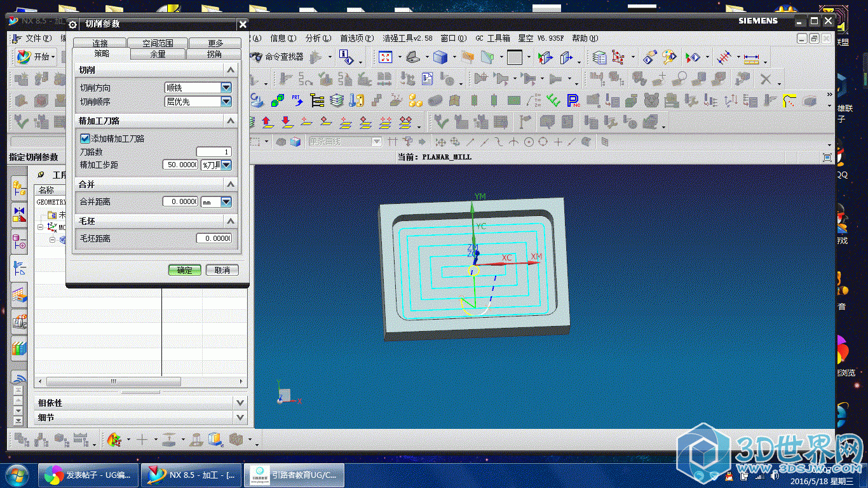Switch to the 拐角 tab
Viewport: 868px width, 488px height.
coord(214,54)
